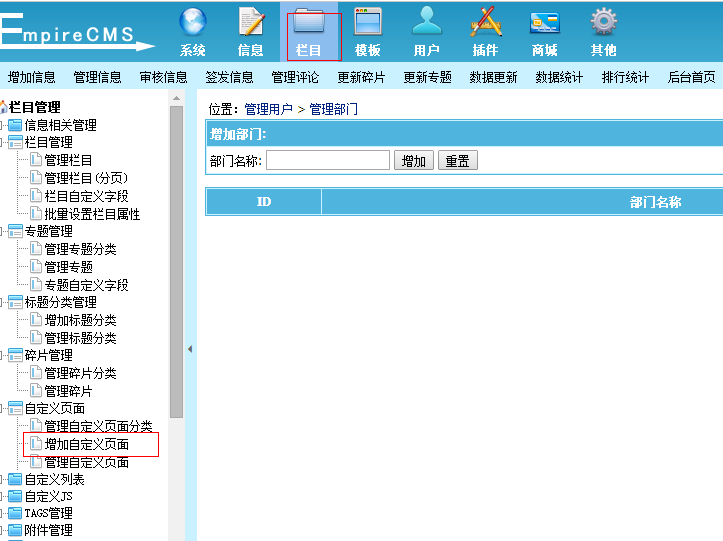Collapse the left sidebar with the arrow handle
The height and width of the screenshot is (541, 723).
click(x=190, y=349)
